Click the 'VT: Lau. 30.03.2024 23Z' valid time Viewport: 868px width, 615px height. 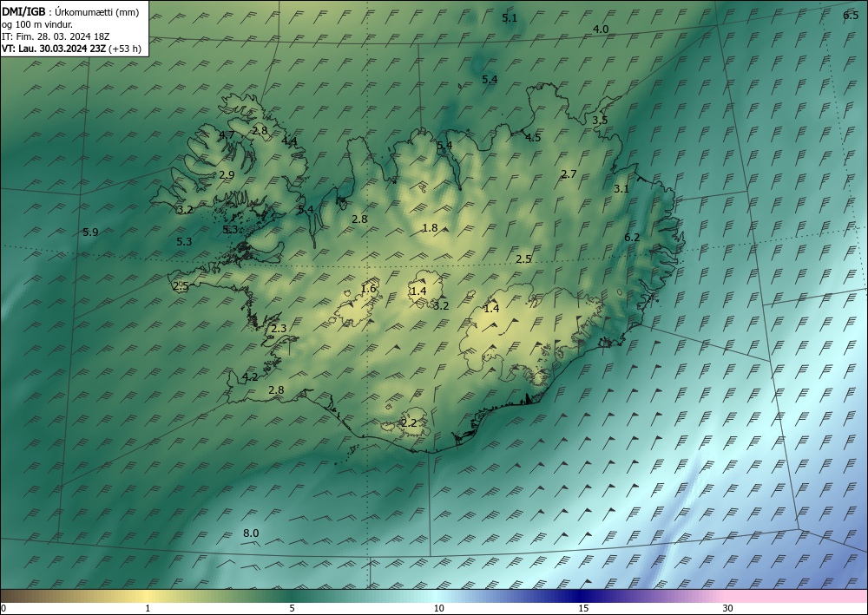point(54,49)
